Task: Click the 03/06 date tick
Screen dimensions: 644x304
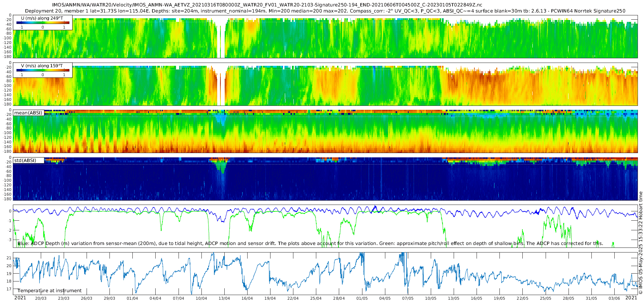Action: click(x=614, y=299)
